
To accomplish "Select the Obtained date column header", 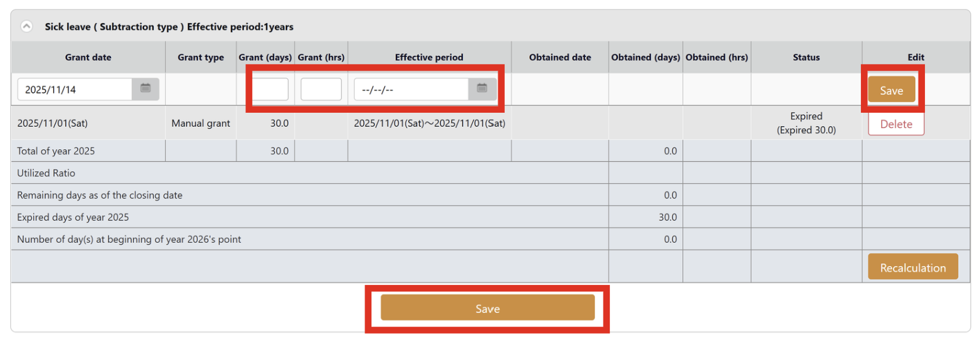I will point(560,58).
